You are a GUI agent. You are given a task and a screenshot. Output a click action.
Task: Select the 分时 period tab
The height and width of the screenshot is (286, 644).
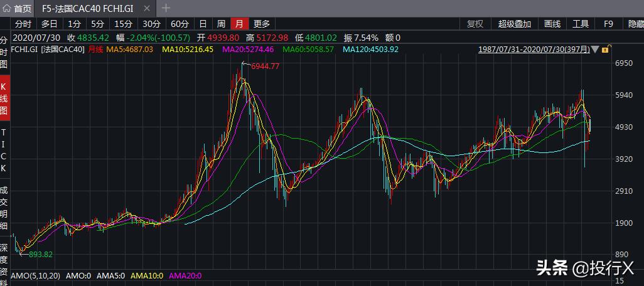click(23, 24)
